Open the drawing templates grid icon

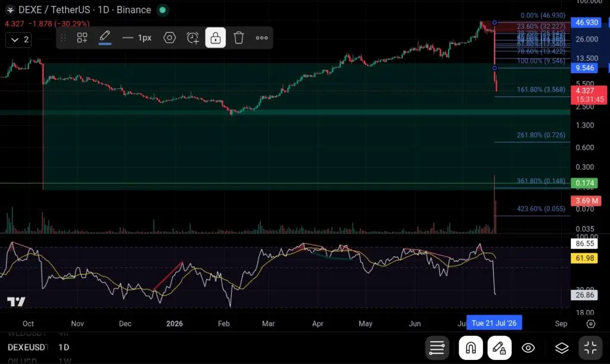(82, 38)
